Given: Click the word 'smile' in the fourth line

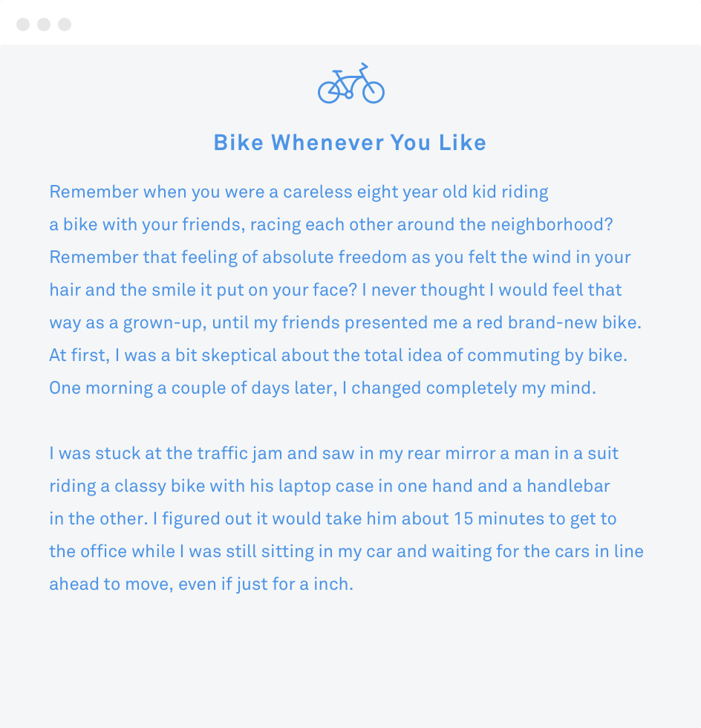Looking at the screenshot, I should (x=174, y=290).
